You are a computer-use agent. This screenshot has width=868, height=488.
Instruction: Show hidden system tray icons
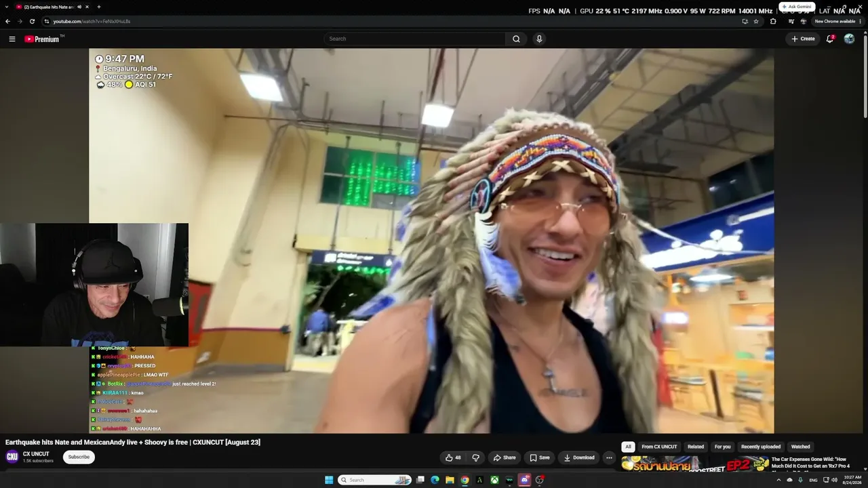778,480
